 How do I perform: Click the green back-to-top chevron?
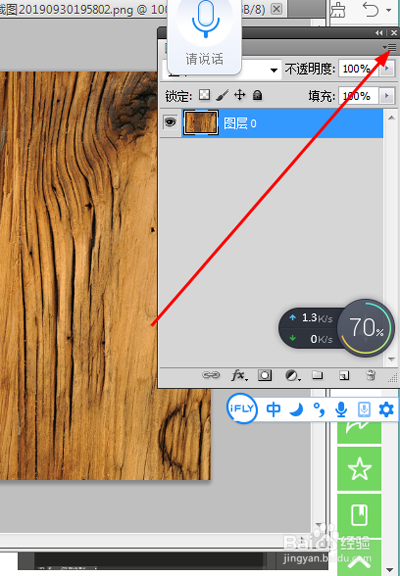[x=359, y=561]
